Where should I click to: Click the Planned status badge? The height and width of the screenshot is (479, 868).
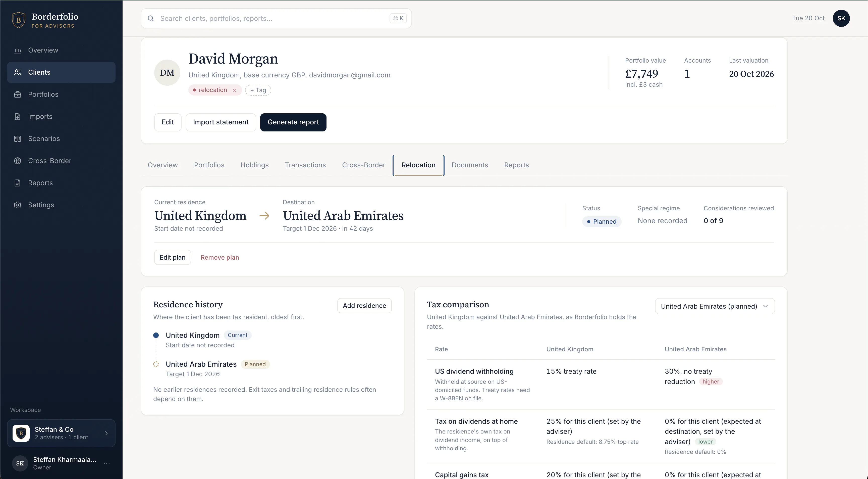(x=602, y=221)
